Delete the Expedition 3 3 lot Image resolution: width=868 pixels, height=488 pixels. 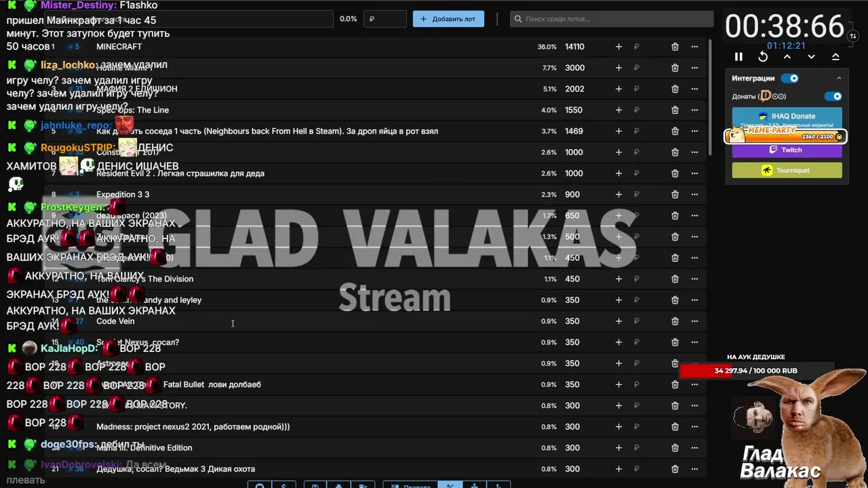[x=675, y=195]
